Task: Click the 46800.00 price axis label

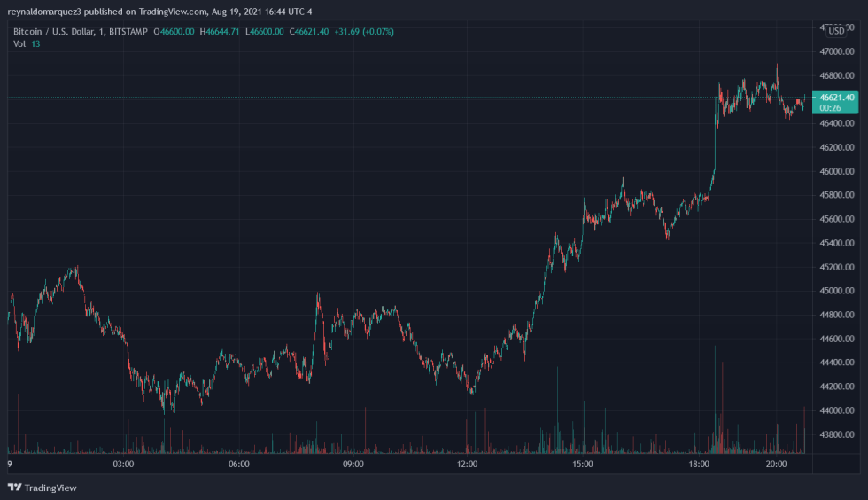Action: (836, 75)
